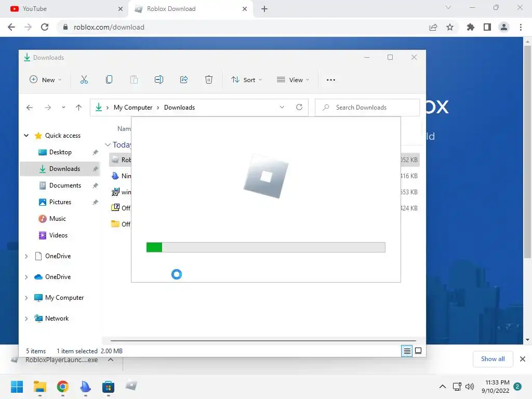Open File Explorer from taskbar
Image resolution: width=532 pixels, height=399 pixels.
click(39, 387)
